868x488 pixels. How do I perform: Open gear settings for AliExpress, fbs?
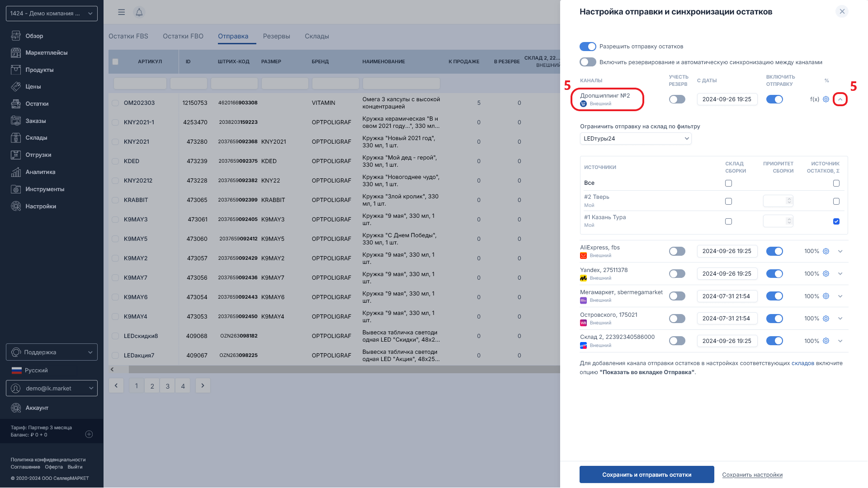826,251
